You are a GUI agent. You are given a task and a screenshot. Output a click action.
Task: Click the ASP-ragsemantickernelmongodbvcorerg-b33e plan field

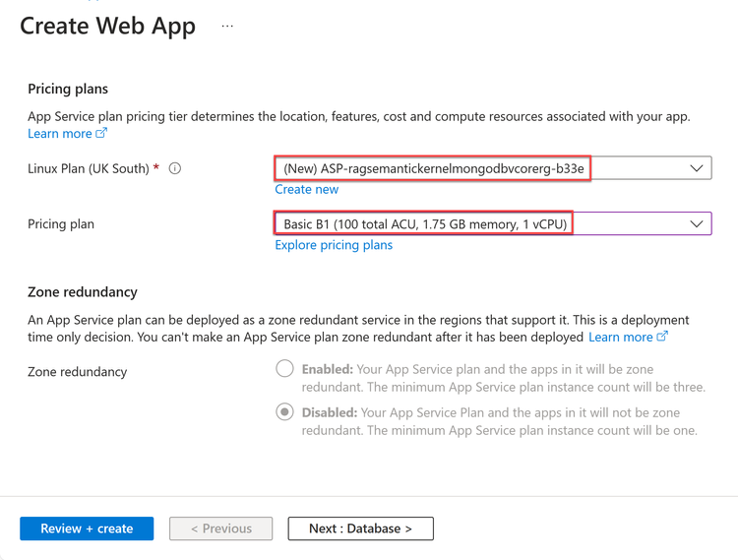click(x=433, y=168)
